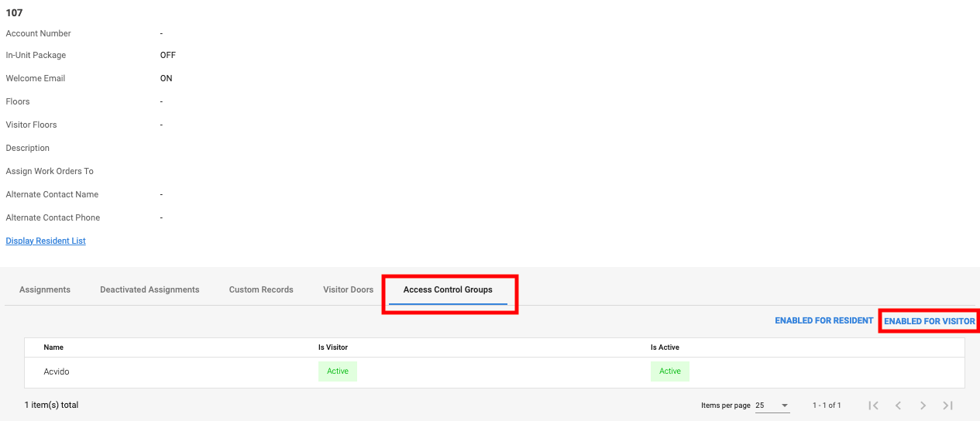
Task: Click the Access Control Groups tab
Action: click(x=448, y=289)
